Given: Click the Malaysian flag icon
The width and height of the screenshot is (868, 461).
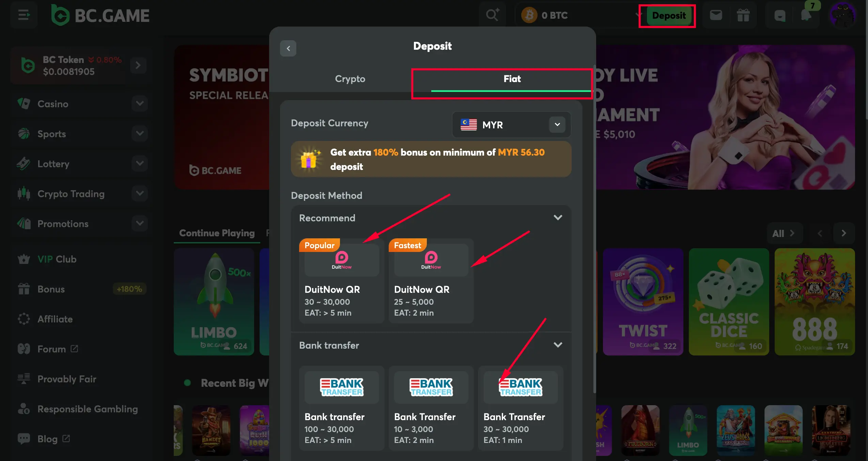Looking at the screenshot, I should (x=469, y=125).
